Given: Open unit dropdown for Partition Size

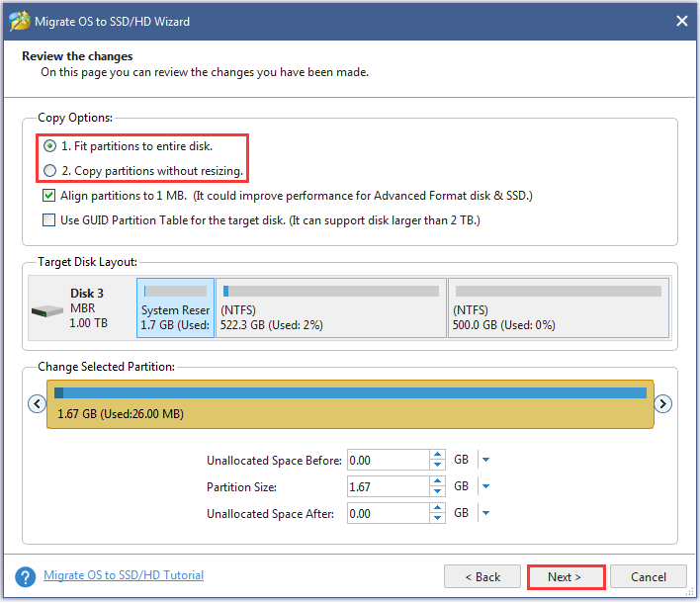Looking at the screenshot, I should point(485,486).
